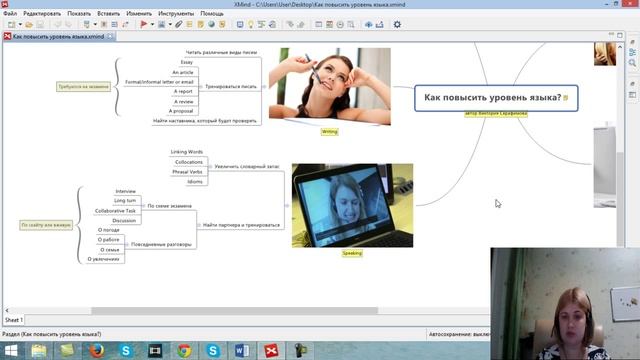Switch to the Sheet 1 tab

pos(14,320)
